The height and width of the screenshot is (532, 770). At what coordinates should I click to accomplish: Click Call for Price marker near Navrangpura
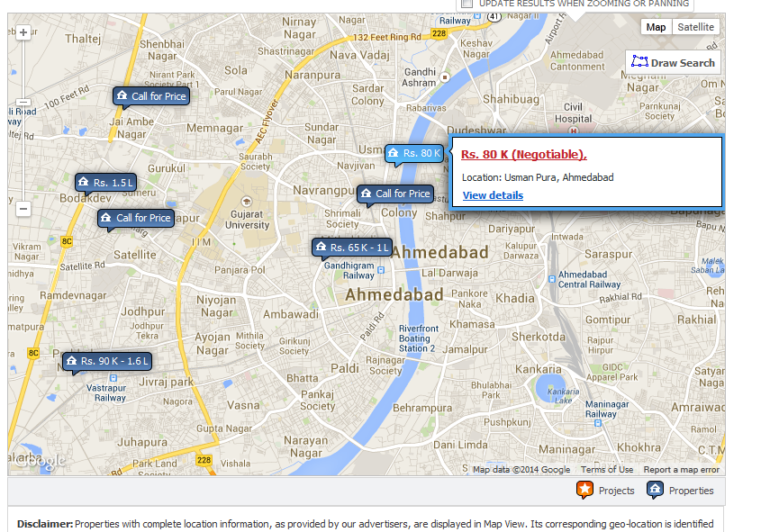pyautogui.click(x=395, y=194)
